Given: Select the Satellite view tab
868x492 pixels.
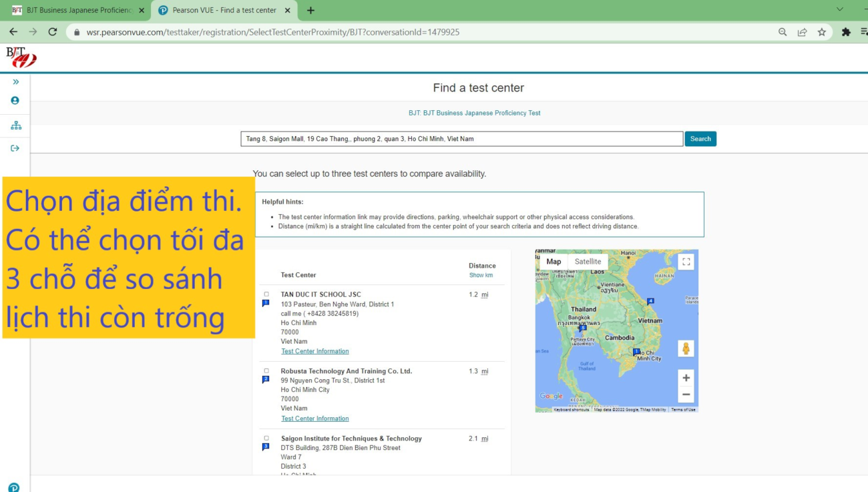Looking at the screenshot, I should (x=588, y=262).
